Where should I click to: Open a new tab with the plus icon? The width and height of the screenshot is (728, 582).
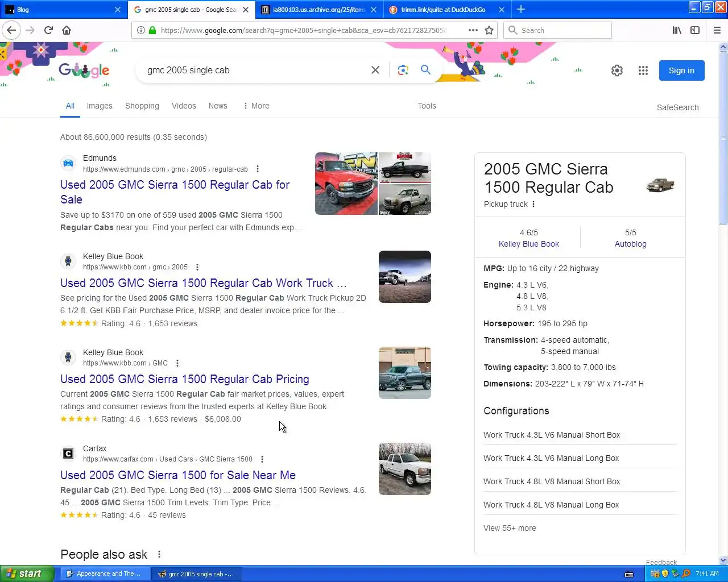pyautogui.click(x=521, y=9)
